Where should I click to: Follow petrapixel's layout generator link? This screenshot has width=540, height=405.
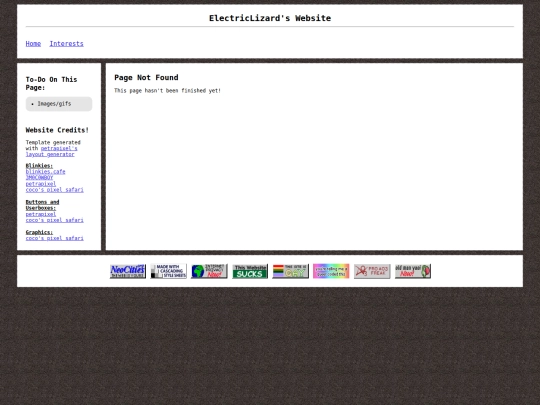52,152
